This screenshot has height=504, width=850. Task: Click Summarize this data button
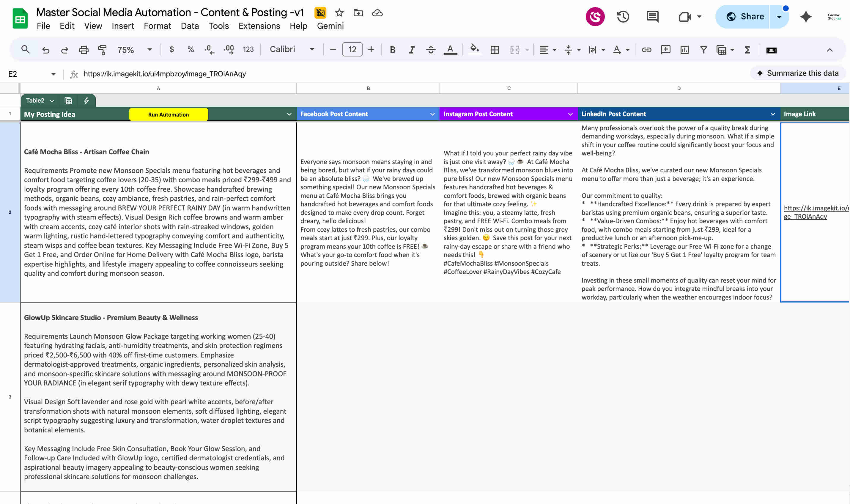click(798, 73)
